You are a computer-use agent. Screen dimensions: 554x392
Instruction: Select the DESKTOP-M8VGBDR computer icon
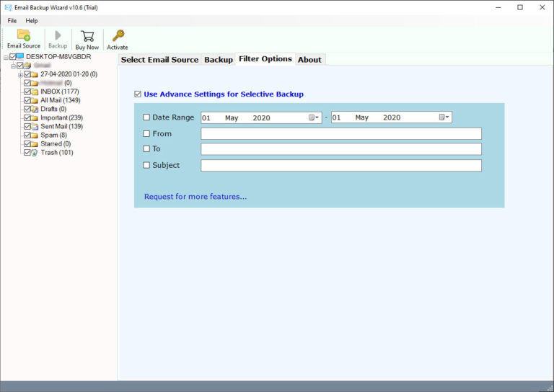pyautogui.click(x=20, y=56)
